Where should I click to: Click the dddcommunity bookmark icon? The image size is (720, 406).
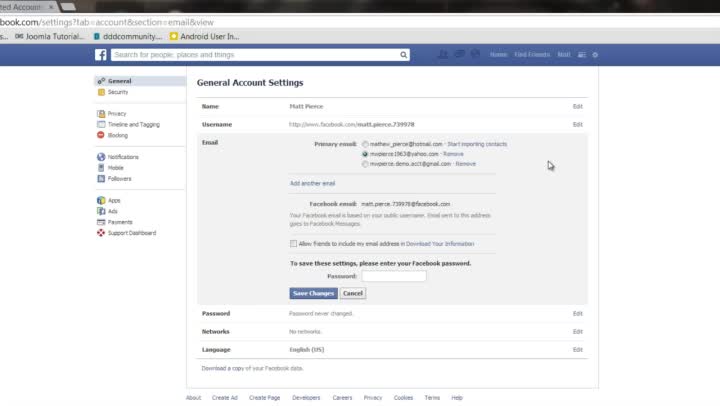(x=97, y=36)
